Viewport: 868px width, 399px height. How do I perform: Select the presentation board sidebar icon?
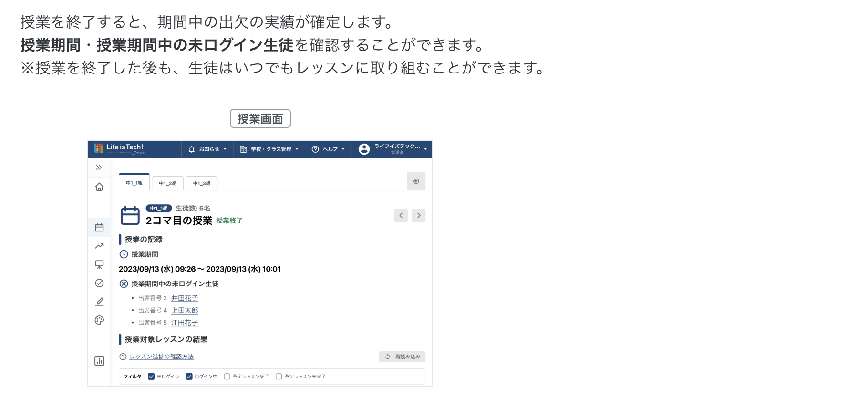click(99, 264)
